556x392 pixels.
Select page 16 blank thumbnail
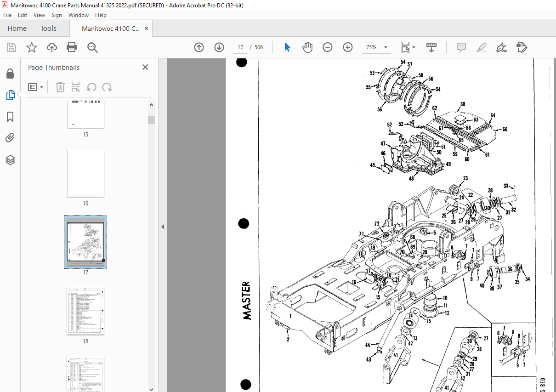(85, 173)
